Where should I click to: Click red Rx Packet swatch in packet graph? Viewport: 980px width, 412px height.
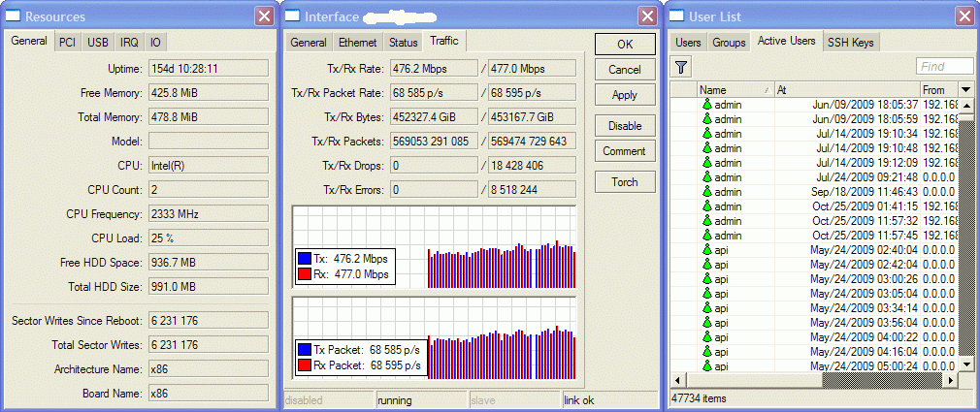click(305, 365)
